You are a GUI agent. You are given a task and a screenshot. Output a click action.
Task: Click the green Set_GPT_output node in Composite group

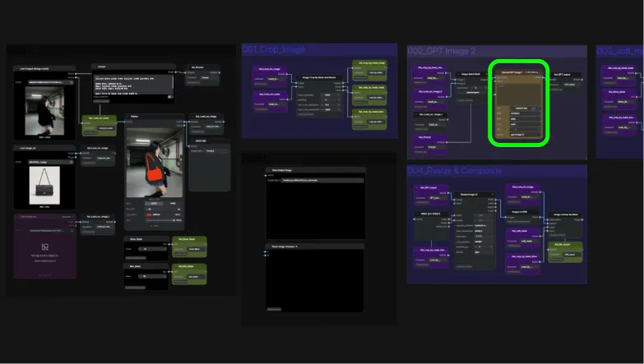pos(565,251)
